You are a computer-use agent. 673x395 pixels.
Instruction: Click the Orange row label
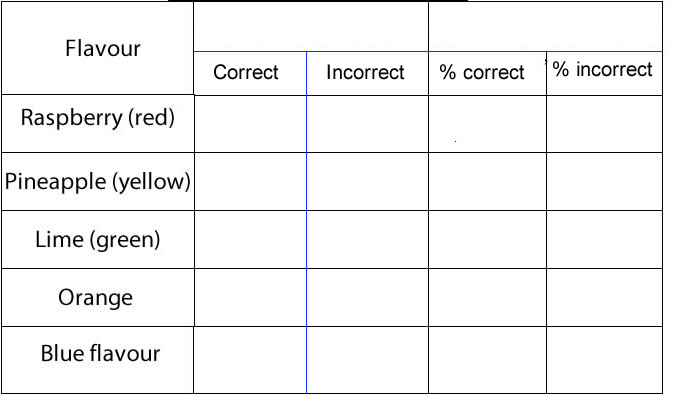[x=97, y=298]
